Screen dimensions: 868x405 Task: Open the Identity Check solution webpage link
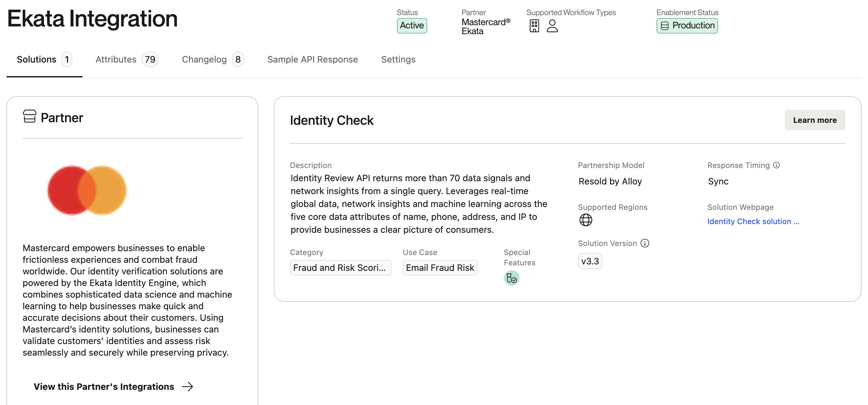tap(753, 222)
